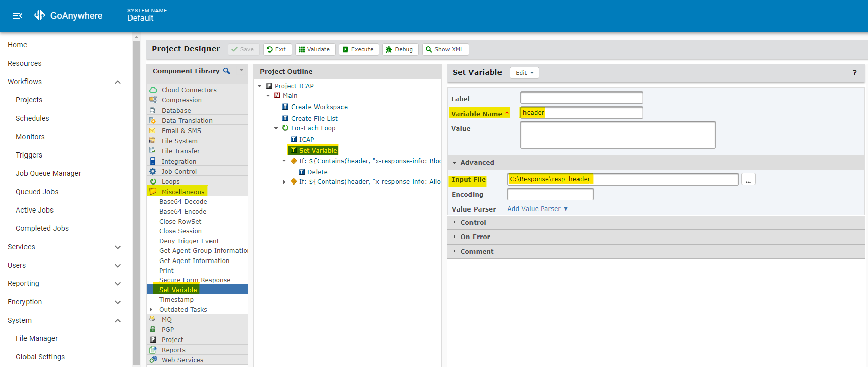Click the Validate button
Image resolution: width=868 pixels, height=367 pixels.
coord(314,49)
